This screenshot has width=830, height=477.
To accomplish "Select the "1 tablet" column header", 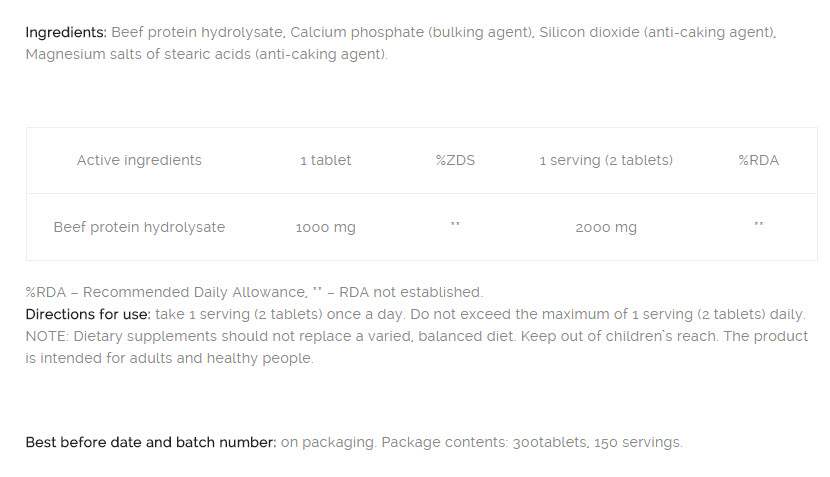I will click(326, 160).
